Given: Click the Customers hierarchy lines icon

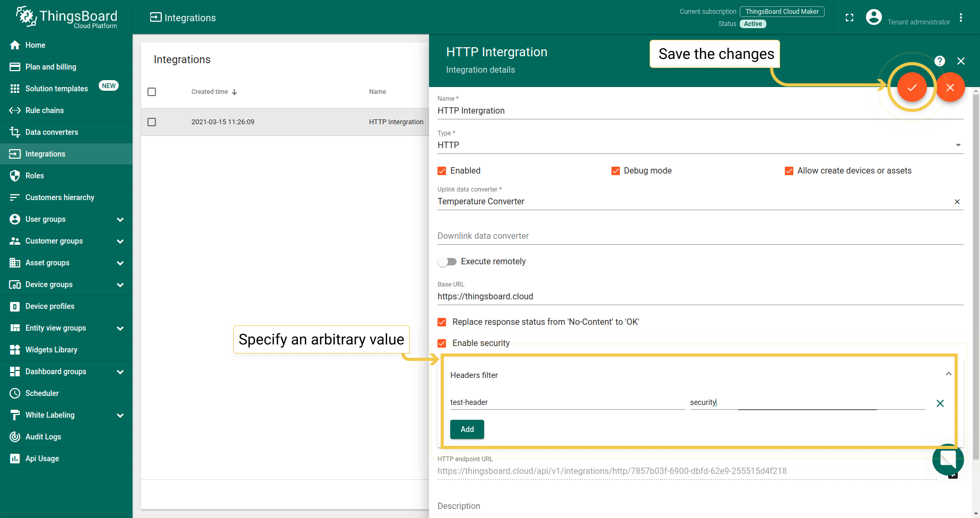Looking at the screenshot, I should click(x=15, y=197).
